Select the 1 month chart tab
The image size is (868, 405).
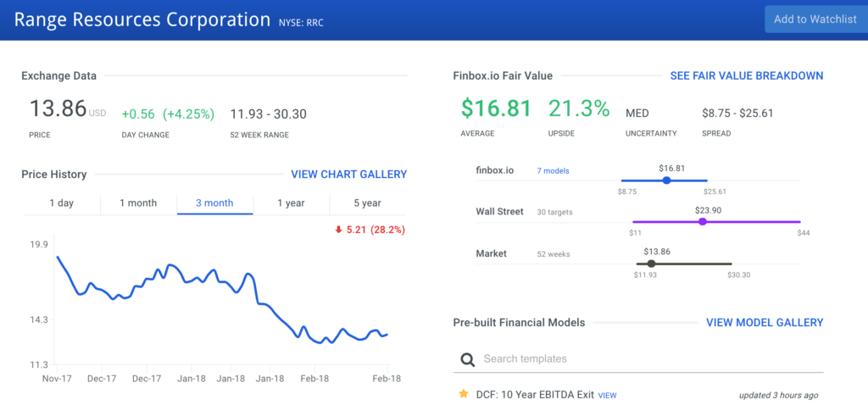(138, 203)
